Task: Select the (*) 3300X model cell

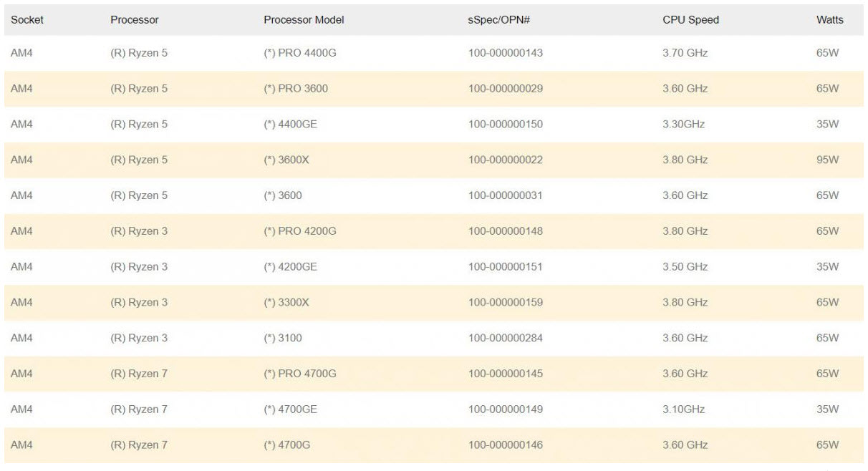Action: 286,302
